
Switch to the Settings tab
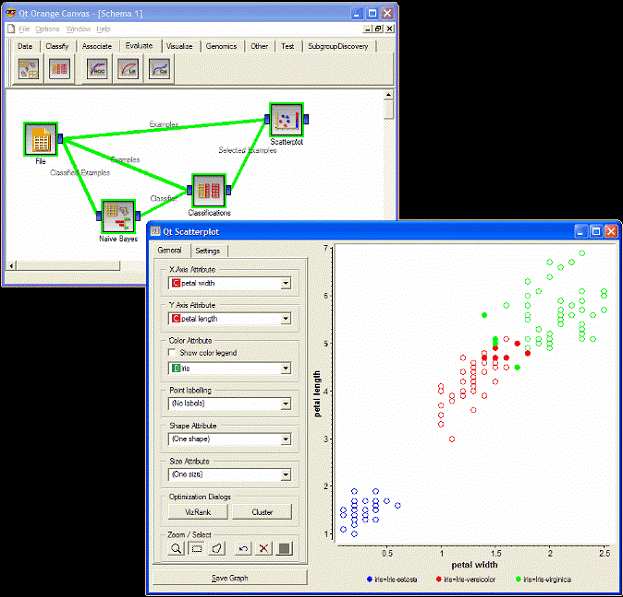coord(207,251)
